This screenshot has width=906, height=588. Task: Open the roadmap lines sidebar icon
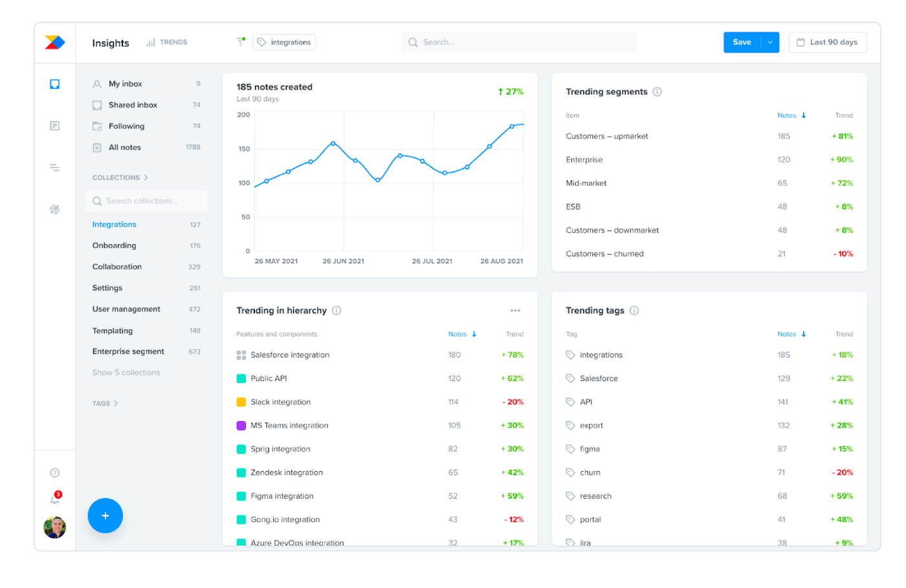[x=55, y=168]
